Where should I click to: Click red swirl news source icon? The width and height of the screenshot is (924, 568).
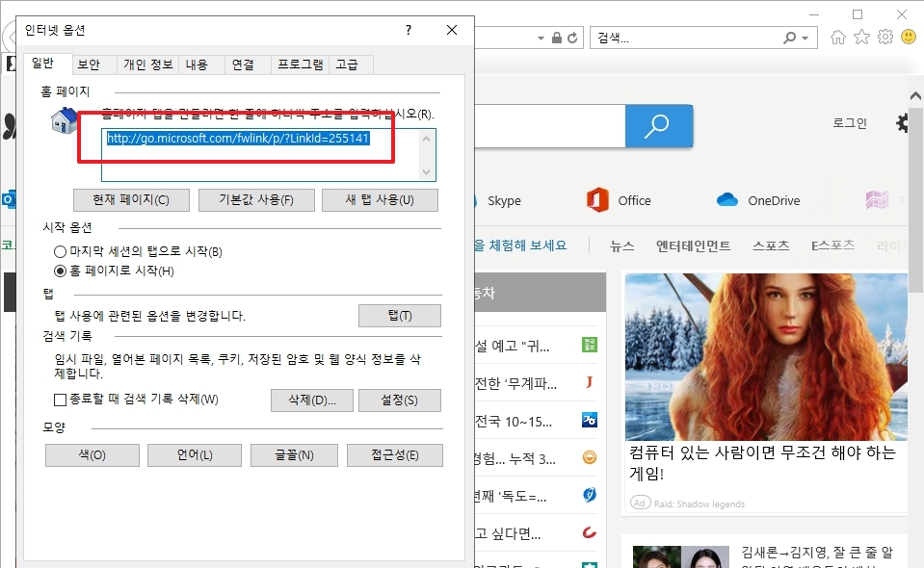[x=590, y=532]
